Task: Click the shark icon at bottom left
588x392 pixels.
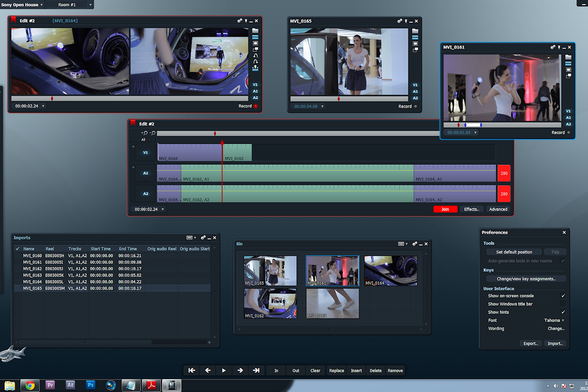Action: click(x=11, y=354)
